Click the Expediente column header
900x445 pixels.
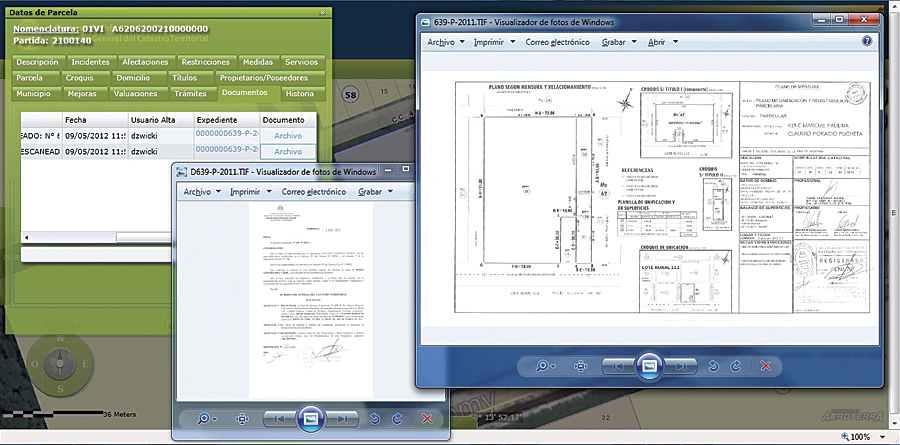point(226,120)
